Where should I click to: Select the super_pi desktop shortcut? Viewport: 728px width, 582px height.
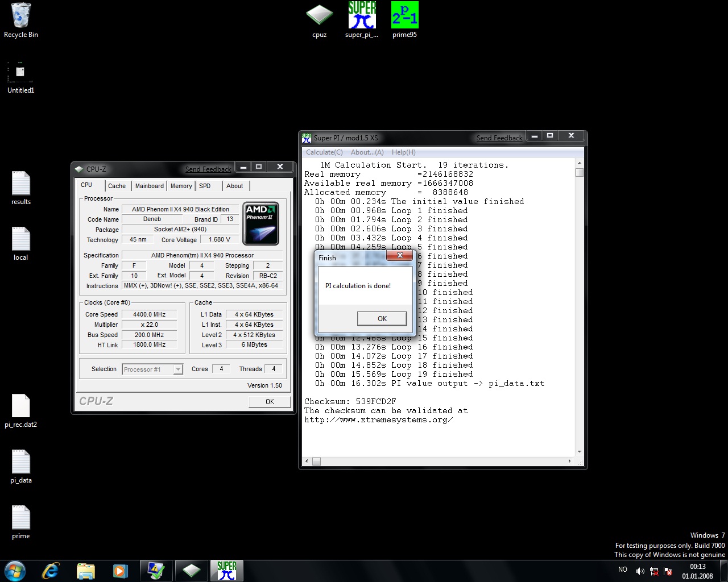[362, 20]
